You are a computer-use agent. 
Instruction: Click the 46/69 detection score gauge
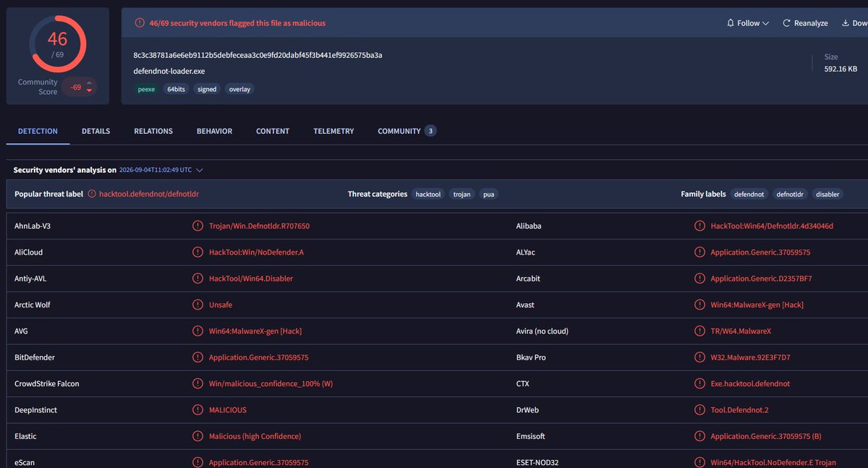57,44
